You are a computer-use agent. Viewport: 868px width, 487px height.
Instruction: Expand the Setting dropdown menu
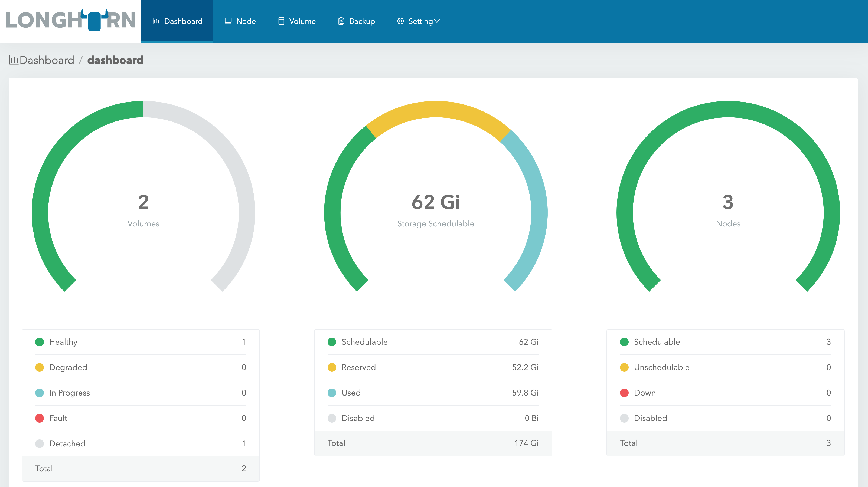(x=420, y=21)
